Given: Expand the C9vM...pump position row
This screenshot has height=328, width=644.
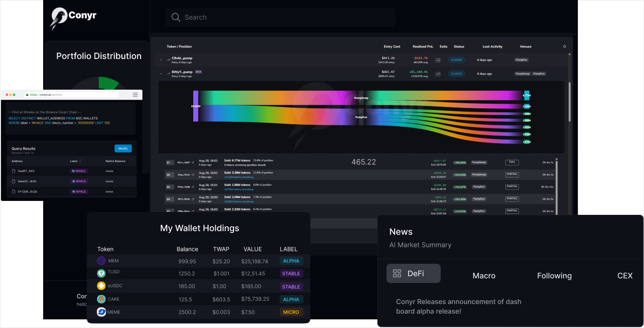Looking at the screenshot, I should (x=161, y=59).
